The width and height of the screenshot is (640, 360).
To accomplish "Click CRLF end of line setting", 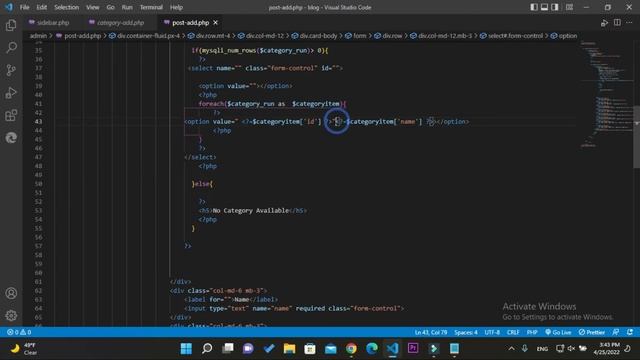I will point(513,332).
